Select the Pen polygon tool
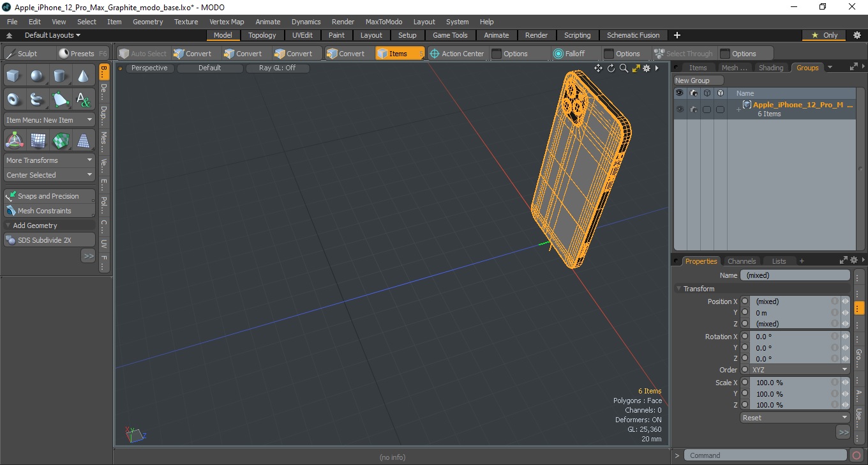 [60, 99]
